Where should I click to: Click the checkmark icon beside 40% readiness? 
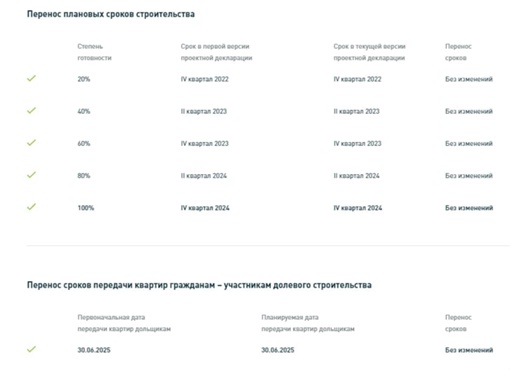click(x=31, y=110)
